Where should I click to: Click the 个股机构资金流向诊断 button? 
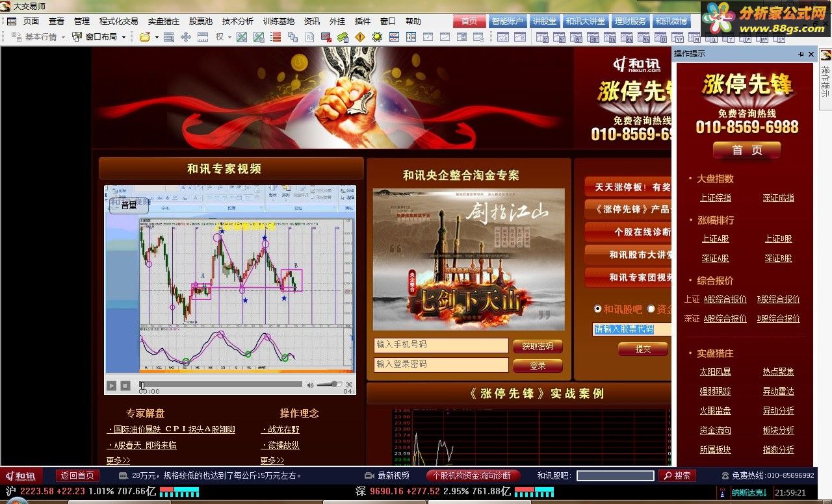(x=473, y=475)
